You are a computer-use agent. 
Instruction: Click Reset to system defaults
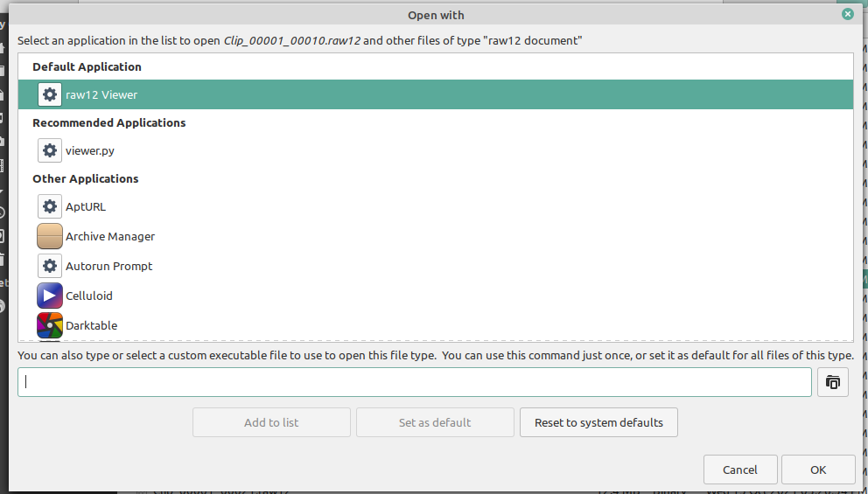click(x=598, y=422)
